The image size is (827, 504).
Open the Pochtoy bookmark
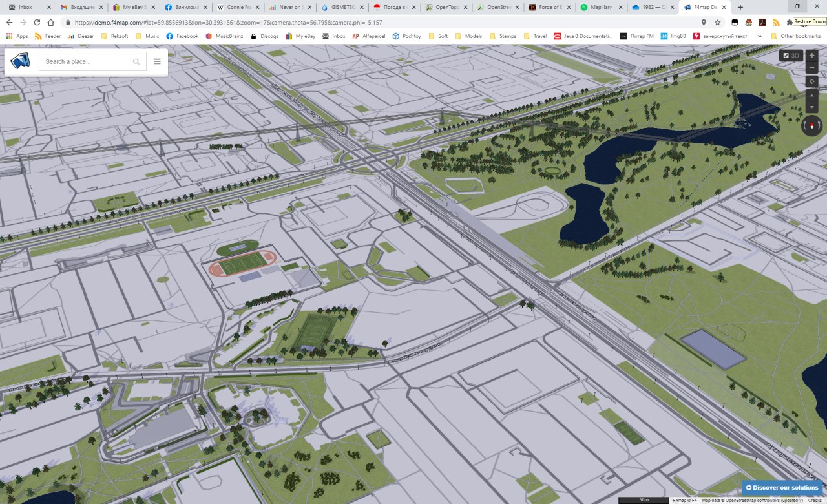406,36
